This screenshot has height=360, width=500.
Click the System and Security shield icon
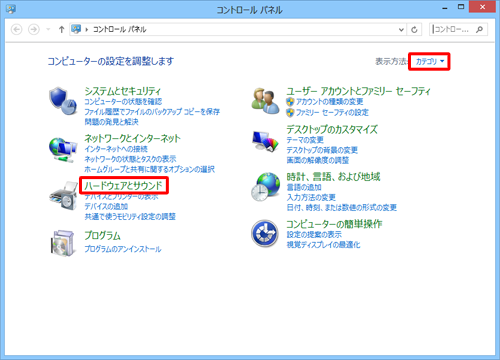point(63,101)
